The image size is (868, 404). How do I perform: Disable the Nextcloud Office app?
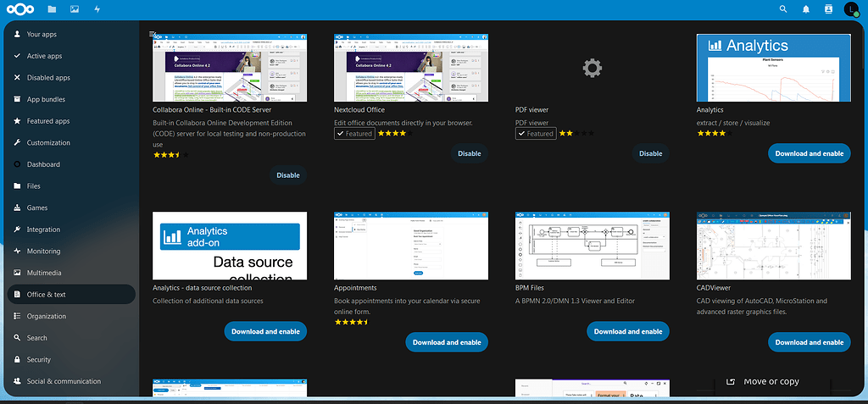[470, 153]
